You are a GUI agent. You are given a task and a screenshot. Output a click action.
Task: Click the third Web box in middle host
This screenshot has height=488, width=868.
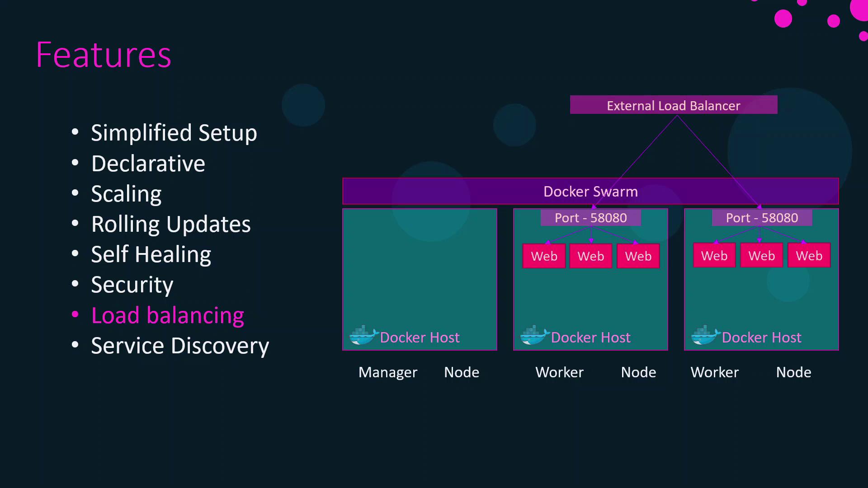coord(638,256)
